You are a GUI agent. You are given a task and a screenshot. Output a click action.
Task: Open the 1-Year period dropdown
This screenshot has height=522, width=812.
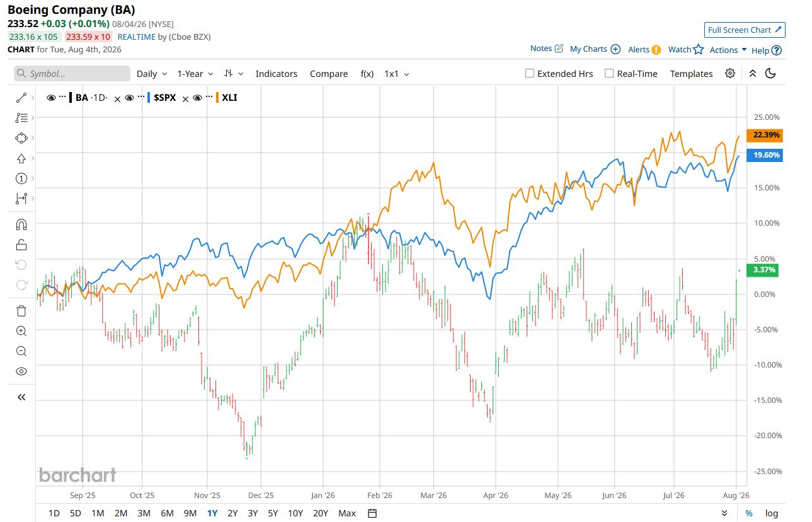pyautogui.click(x=195, y=74)
